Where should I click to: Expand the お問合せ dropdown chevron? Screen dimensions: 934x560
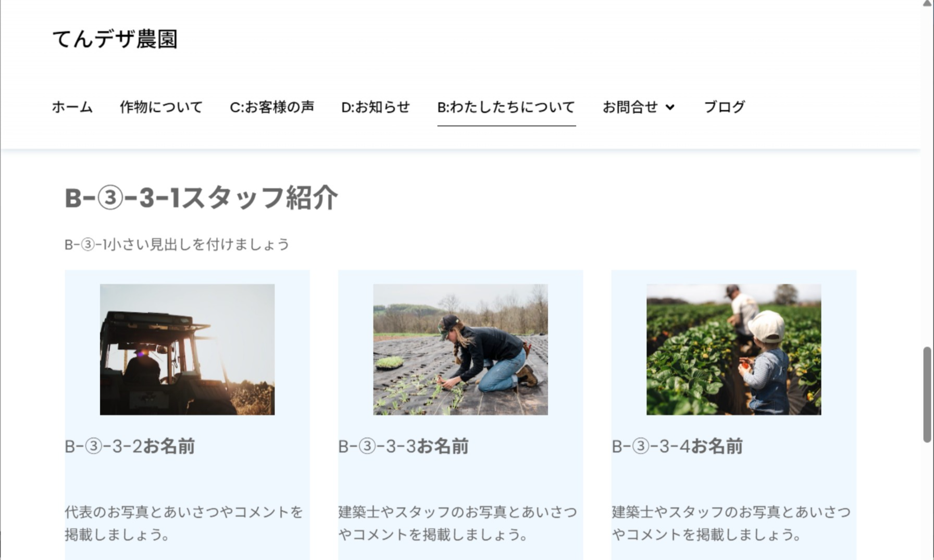(670, 108)
